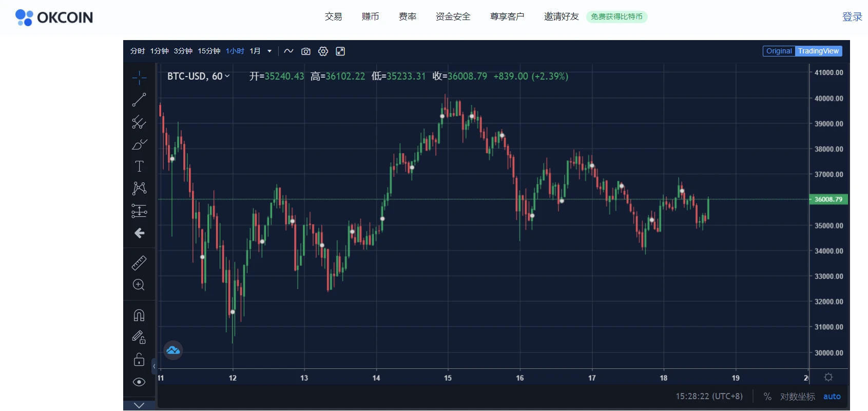
Task: Click the time 15:28:22 (UTC+8) timezone
Action: (709, 397)
